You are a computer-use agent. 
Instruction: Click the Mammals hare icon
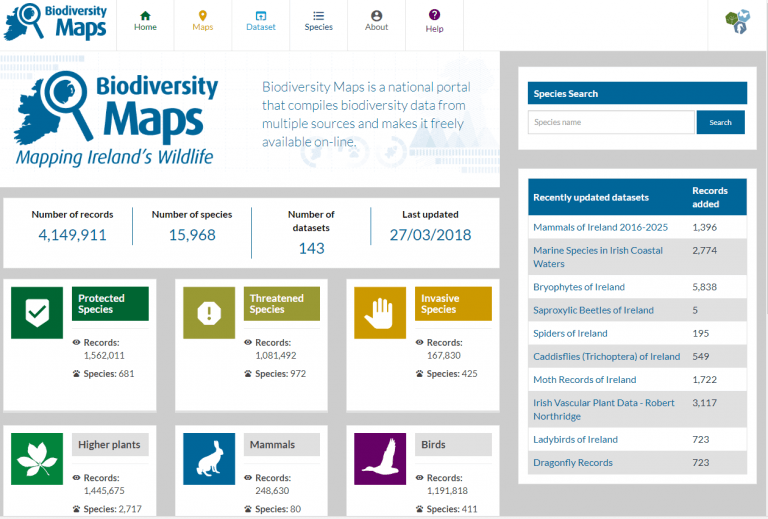pos(209,459)
